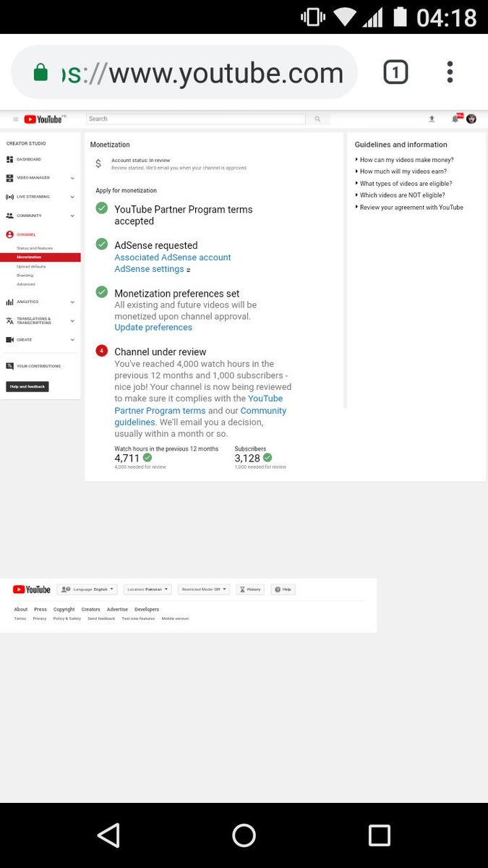The width and height of the screenshot is (488, 868).
Task: Tap the Android back navigation button
Action: [108, 835]
